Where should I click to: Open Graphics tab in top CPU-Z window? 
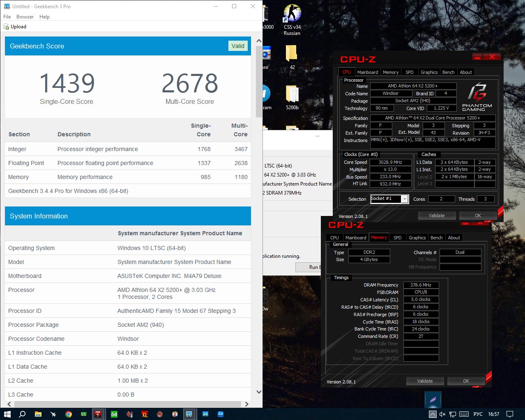(x=429, y=72)
